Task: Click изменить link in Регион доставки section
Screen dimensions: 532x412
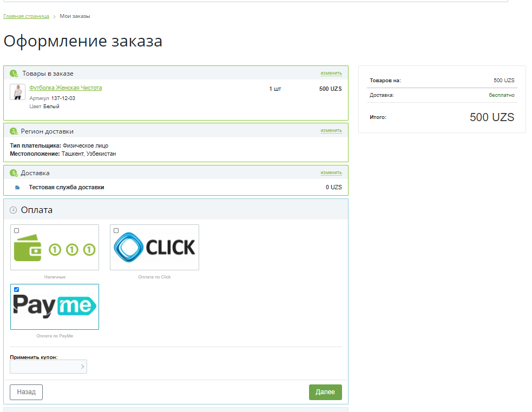Action: [x=331, y=130]
